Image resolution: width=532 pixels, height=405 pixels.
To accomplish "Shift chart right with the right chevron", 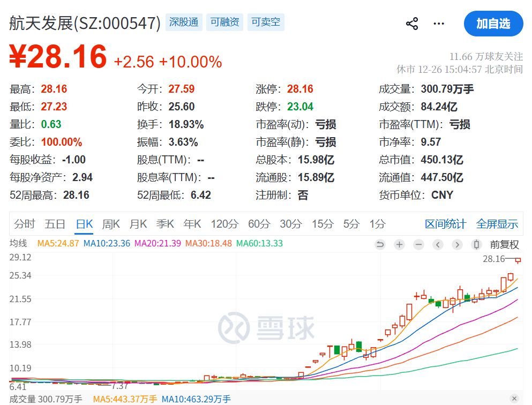I will tap(457, 245).
